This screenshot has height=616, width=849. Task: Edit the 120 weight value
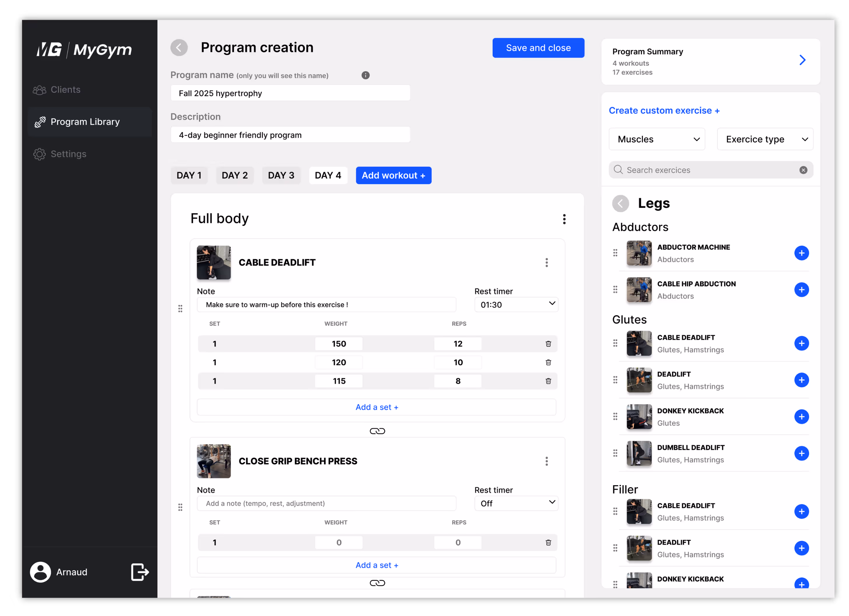pyautogui.click(x=338, y=362)
